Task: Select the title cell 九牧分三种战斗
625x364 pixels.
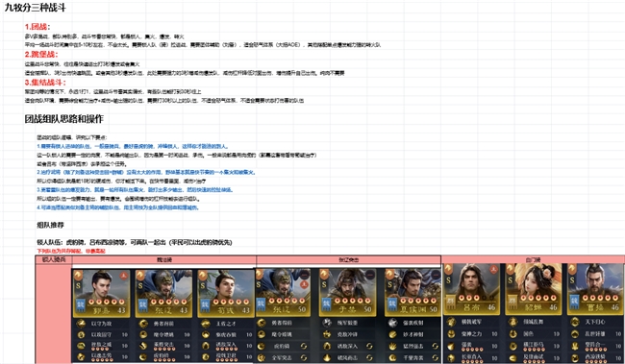Action: 35,8
